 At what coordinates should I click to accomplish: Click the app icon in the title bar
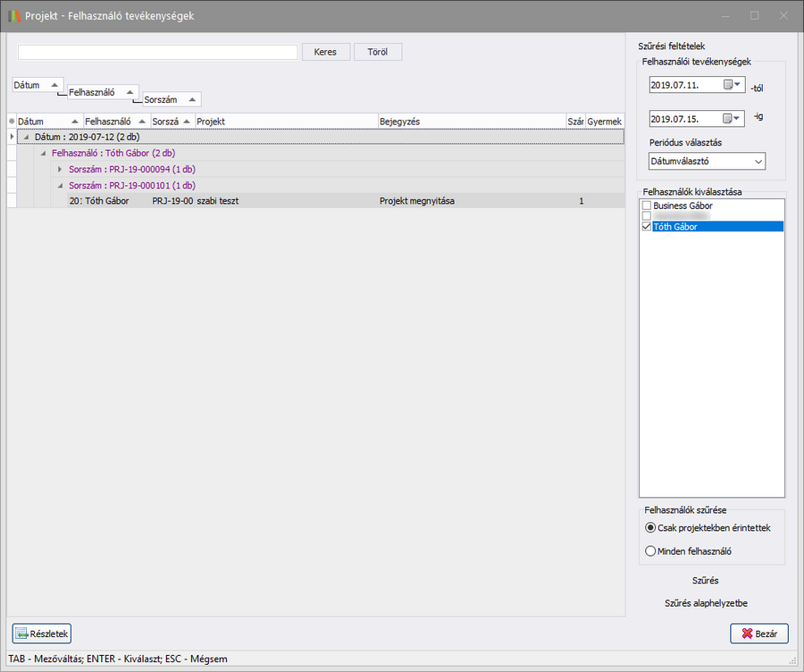(x=13, y=16)
